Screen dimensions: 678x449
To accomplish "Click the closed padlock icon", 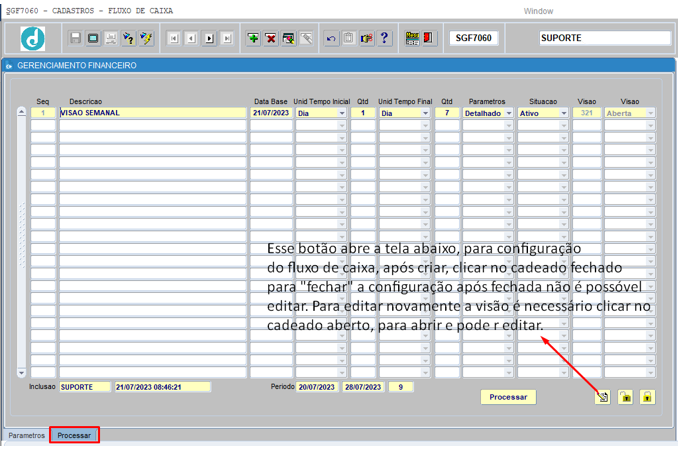I will tap(647, 397).
